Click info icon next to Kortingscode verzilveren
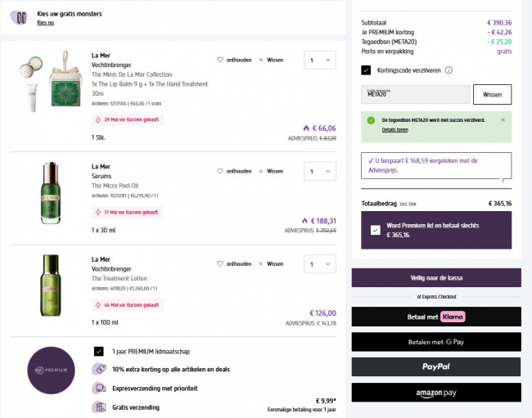 [449, 70]
